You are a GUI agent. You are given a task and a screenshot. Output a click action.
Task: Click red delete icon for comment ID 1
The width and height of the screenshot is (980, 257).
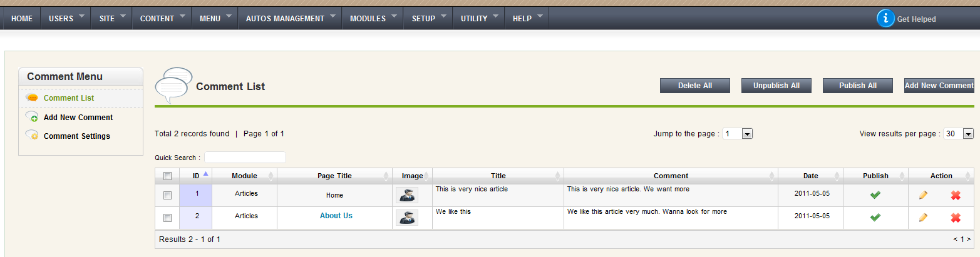pos(956,195)
